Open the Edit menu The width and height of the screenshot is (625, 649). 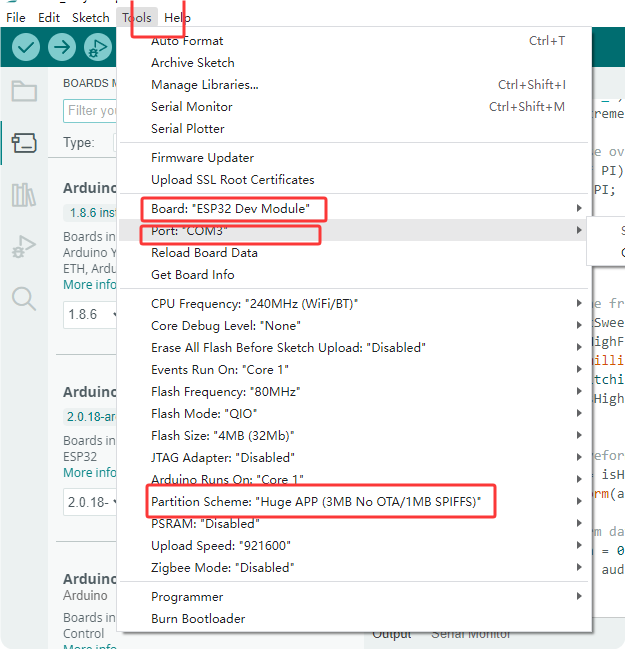point(49,18)
